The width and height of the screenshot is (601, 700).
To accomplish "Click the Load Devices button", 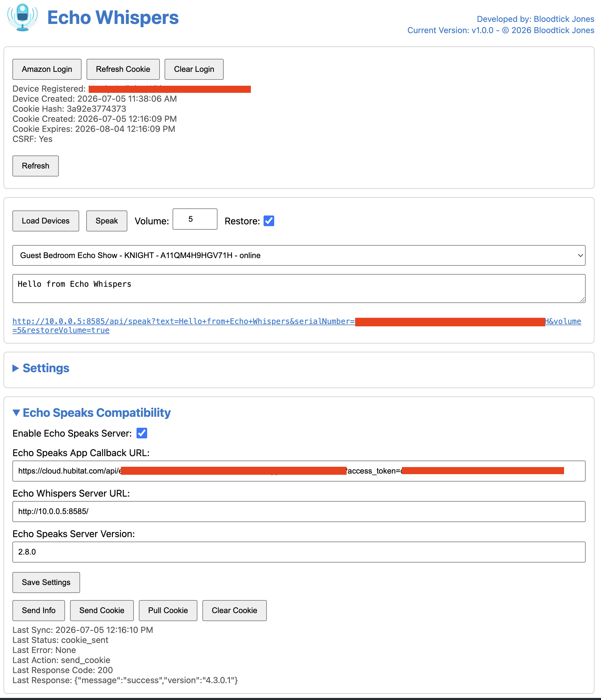I will tap(46, 221).
